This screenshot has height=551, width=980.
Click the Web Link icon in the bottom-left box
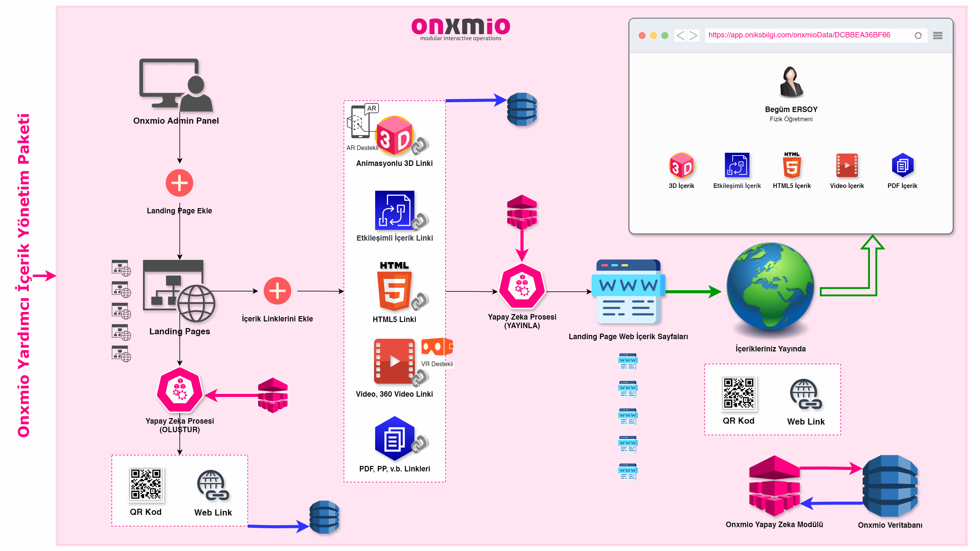coord(213,485)
